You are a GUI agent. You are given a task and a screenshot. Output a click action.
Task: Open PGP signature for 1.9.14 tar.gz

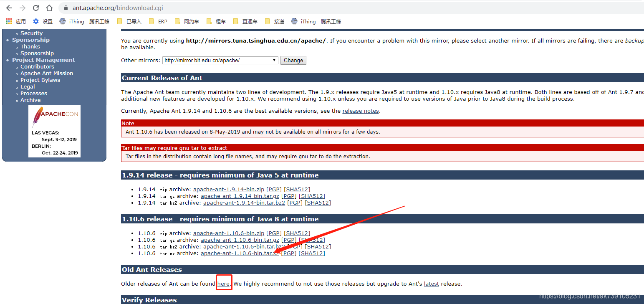point(289,196)
